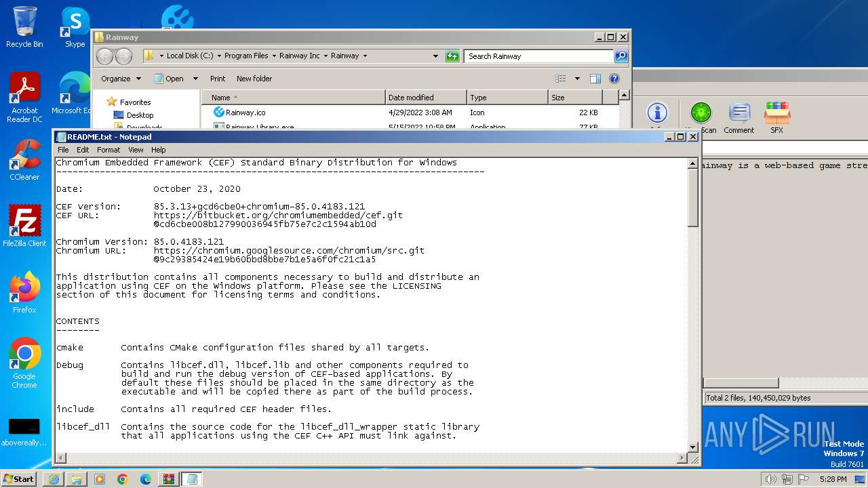Open the Help menu in Notepad
The image size is (868, 488).
(158, 150)
